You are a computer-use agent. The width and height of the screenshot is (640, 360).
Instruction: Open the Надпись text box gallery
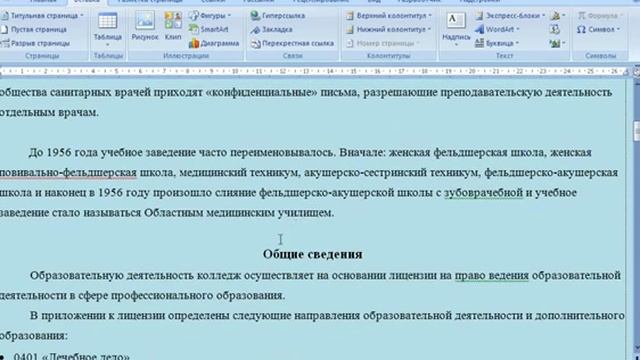click(x=456, y=29)
